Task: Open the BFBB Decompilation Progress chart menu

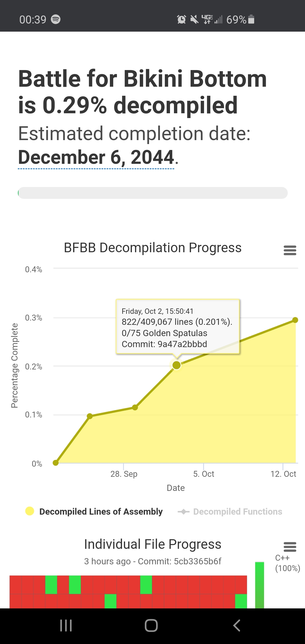Action: point(290,250)
